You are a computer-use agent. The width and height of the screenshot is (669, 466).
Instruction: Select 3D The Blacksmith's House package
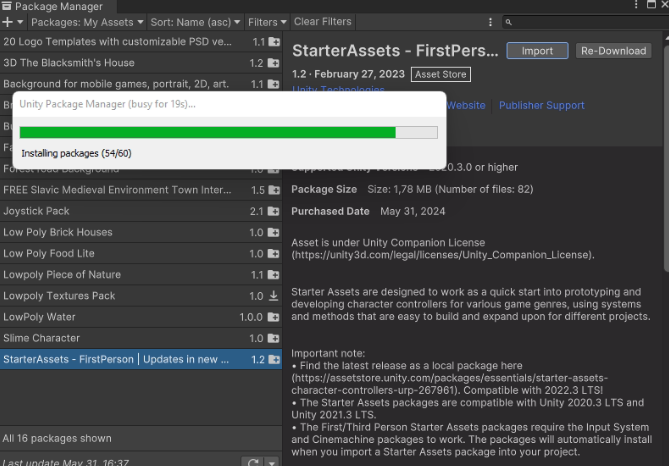click(x=141, y=63)
